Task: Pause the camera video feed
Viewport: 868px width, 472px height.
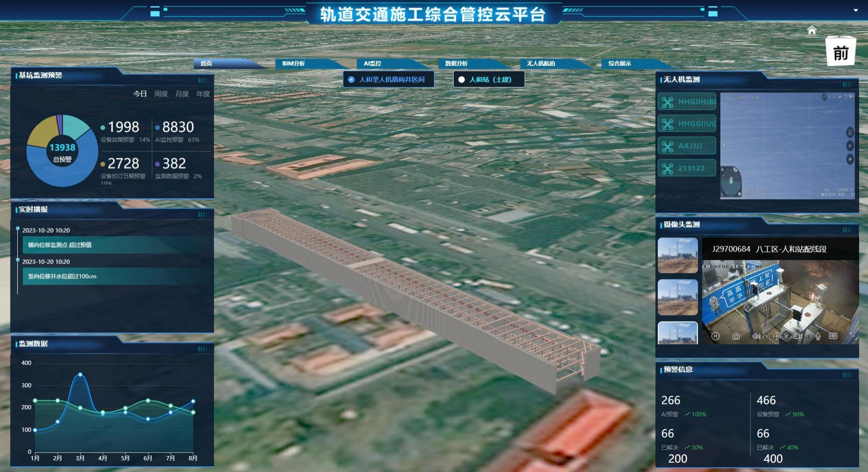Action: tap(715, 336)
